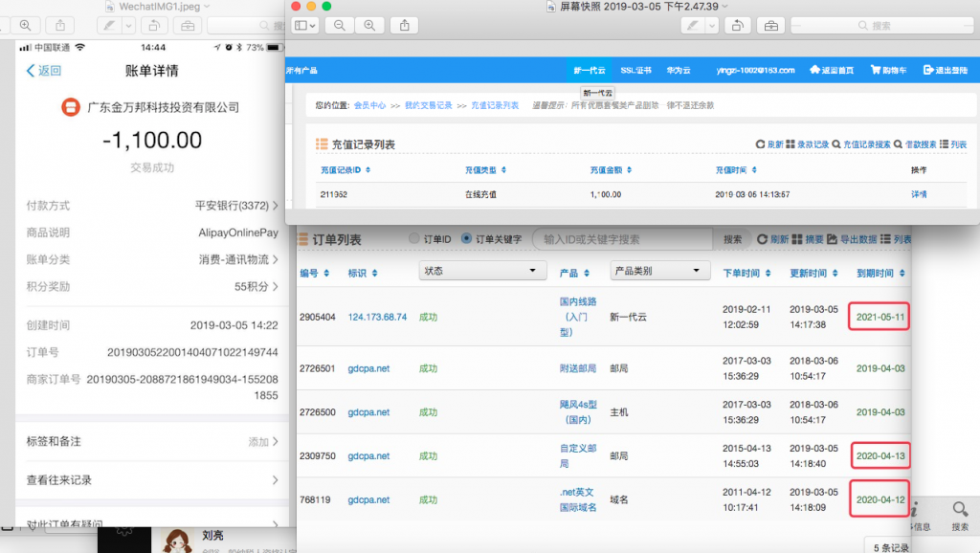The height and width of the screenshot is (553, 980).
Task: Open the sidebar view dropdown in Preview
Action: click(305, 26)
